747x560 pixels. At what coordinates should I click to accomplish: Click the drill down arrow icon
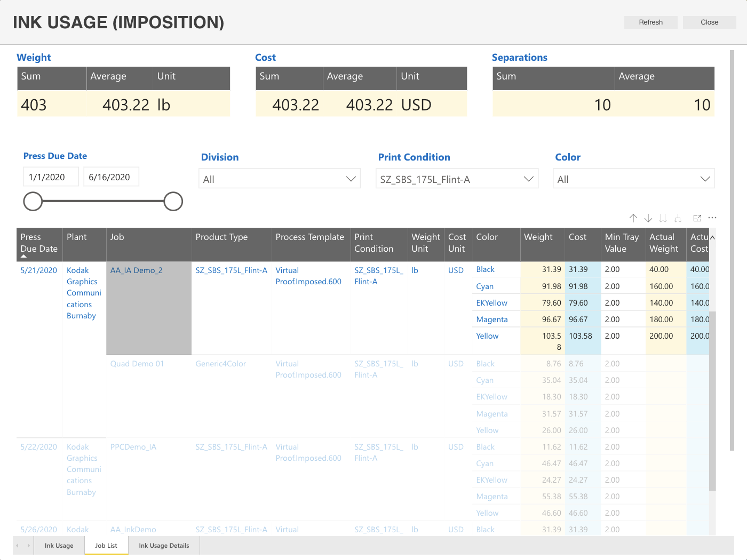pos(648,218)
